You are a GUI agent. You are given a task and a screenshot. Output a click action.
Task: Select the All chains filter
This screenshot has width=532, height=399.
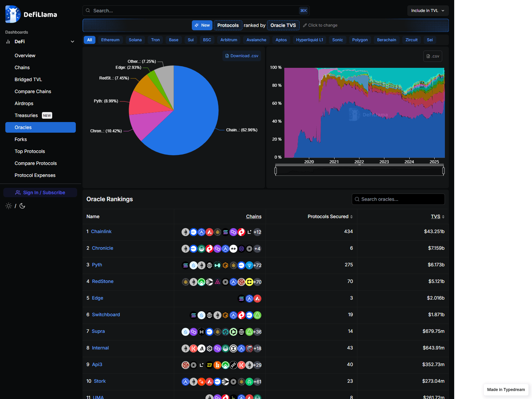click(89, 40)
